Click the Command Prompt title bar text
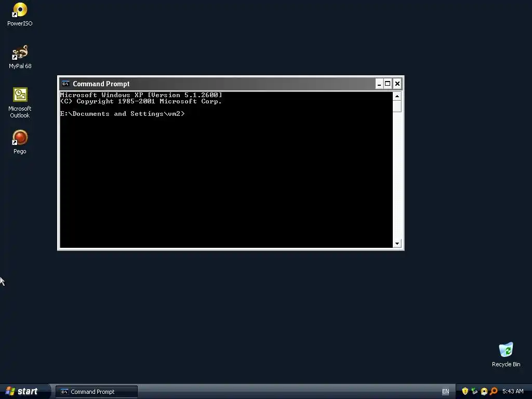 pos(101,84)
